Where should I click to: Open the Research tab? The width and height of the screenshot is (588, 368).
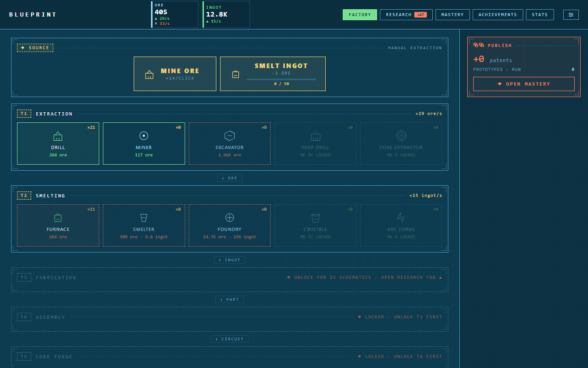[x=406, y=15]
